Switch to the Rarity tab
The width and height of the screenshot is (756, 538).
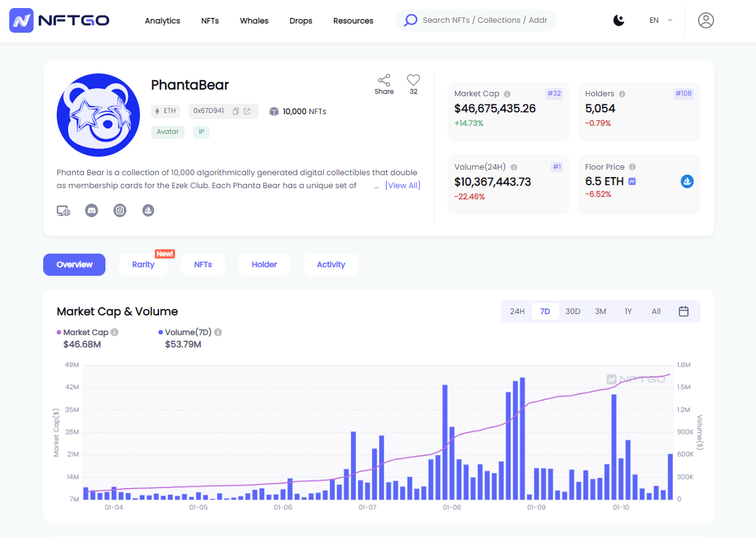click(x=143, y=265)
